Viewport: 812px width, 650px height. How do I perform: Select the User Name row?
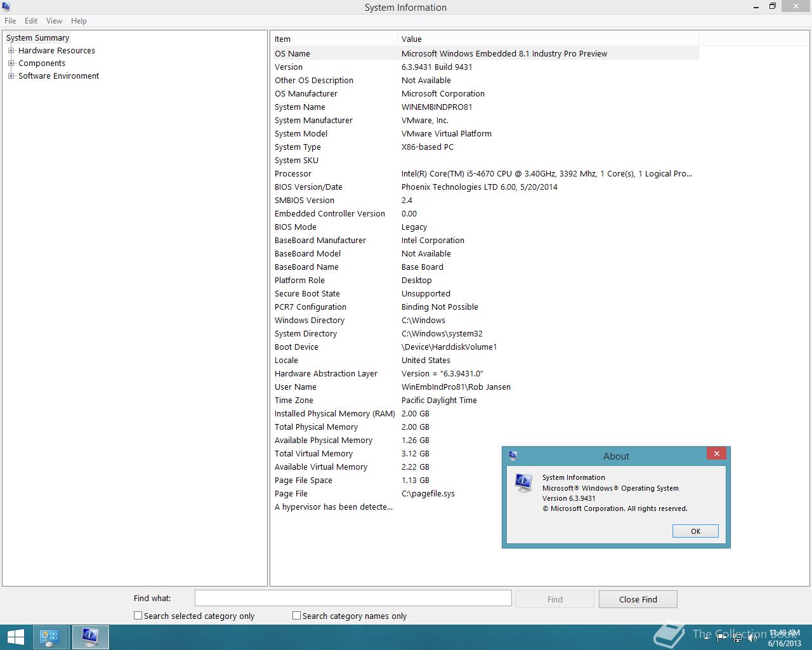click(x=486, y=387)
